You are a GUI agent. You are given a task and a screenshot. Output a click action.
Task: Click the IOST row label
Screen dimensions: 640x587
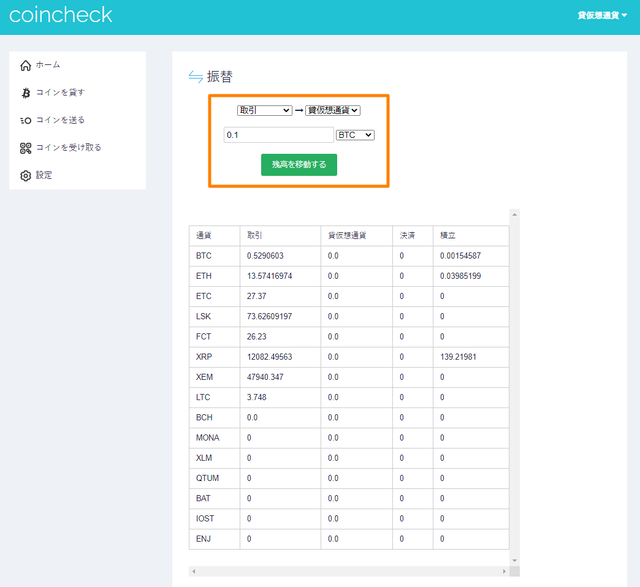point(205,518)
